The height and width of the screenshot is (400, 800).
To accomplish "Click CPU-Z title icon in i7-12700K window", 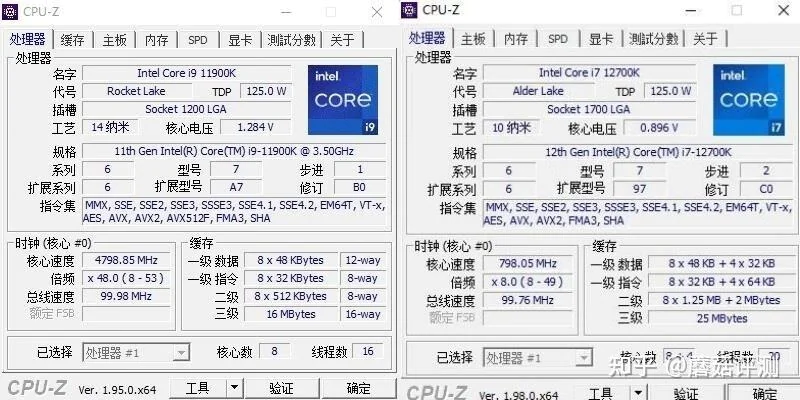I will pyautogui.click(x=409, y=10).
